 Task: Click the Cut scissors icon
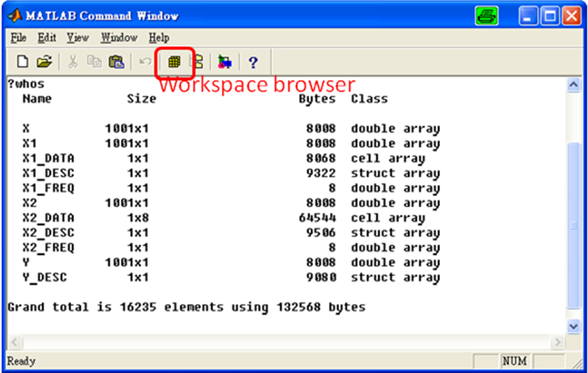click(x=73, y=62)
